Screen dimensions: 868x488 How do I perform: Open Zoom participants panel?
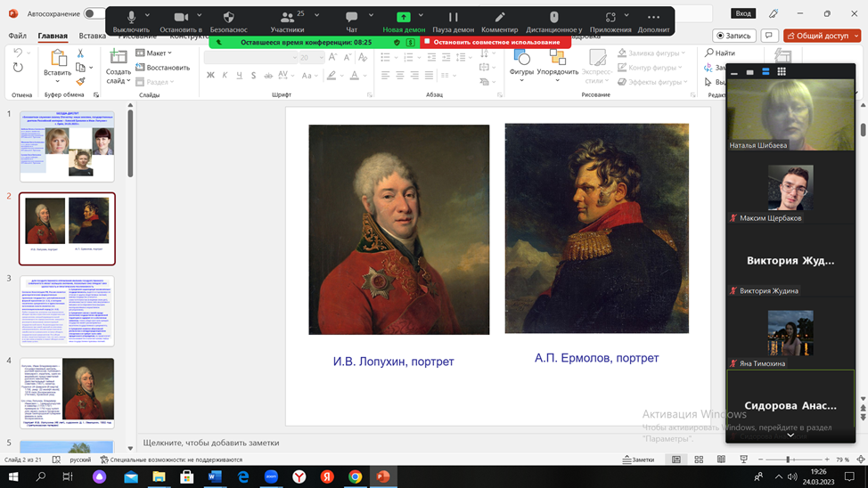[x=287, y=19]
